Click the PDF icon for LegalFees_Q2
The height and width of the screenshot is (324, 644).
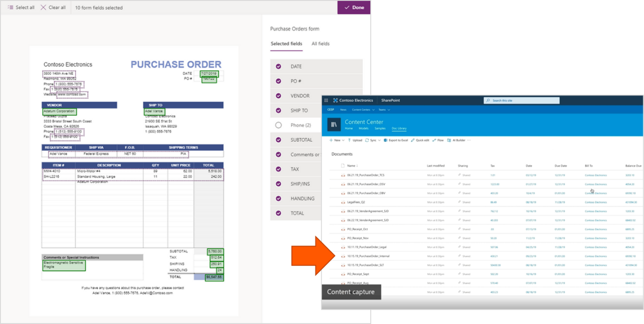(343, 202)
